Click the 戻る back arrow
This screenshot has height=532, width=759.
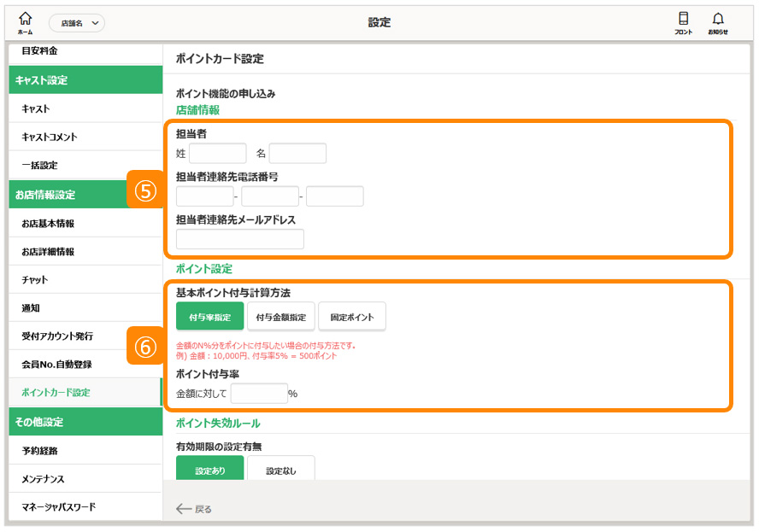193,509
